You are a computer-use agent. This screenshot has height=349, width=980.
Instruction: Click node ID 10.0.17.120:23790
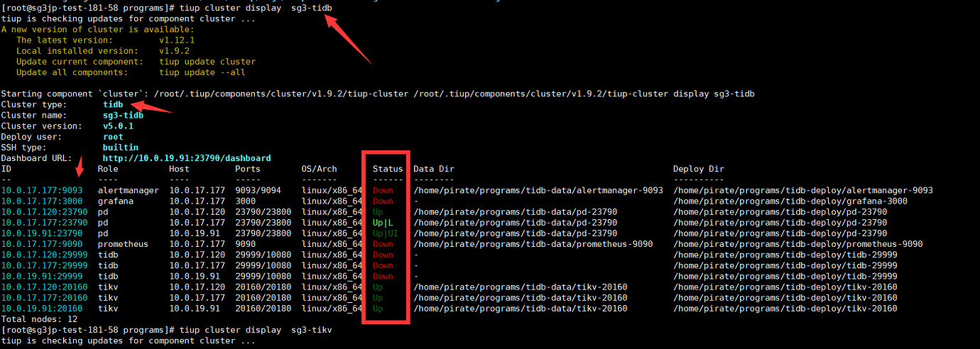(45, 212)
